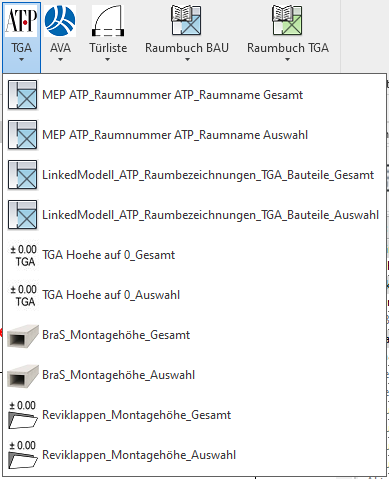Click icon beside MEP ATP_Raumname Auswahl
Viewport: 389px width, 479px height.
point(22,135)
